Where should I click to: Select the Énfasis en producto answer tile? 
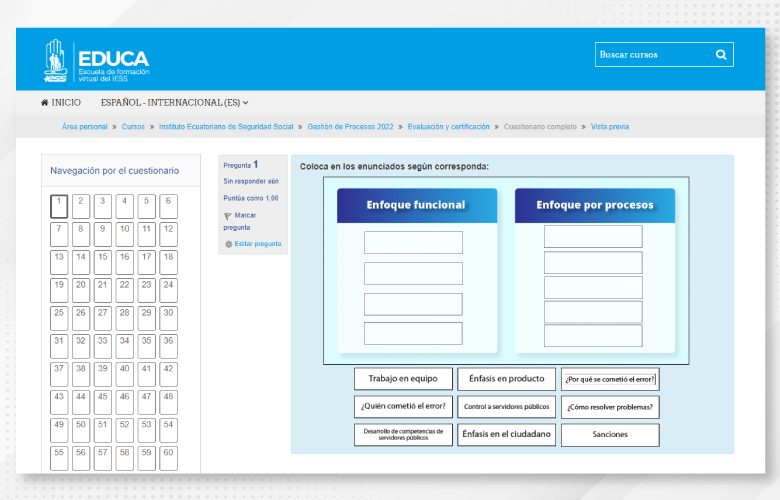[x=506, y=379]
